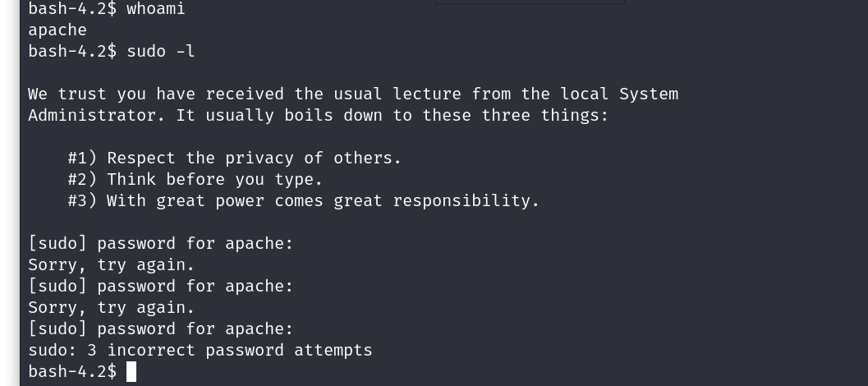Click the word 'Administrator' in the lecture
This screenshot has height=386, width=868.
click(x=91, y=116)
